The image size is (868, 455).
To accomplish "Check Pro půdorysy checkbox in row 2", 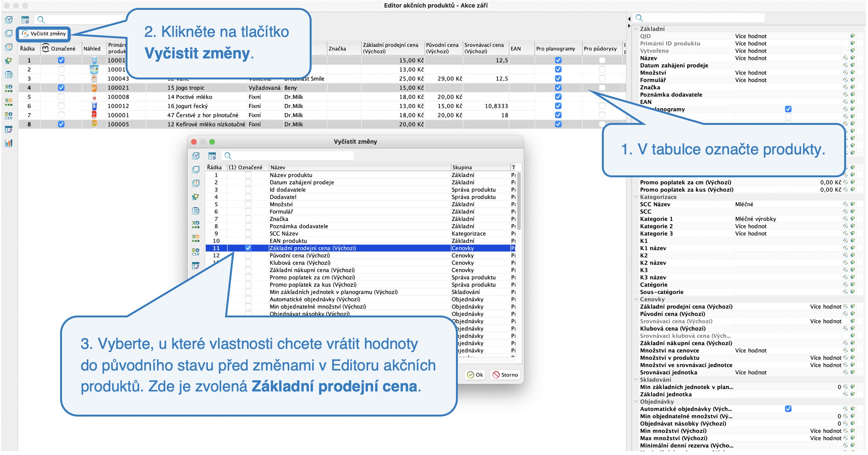I will (602, 69).
